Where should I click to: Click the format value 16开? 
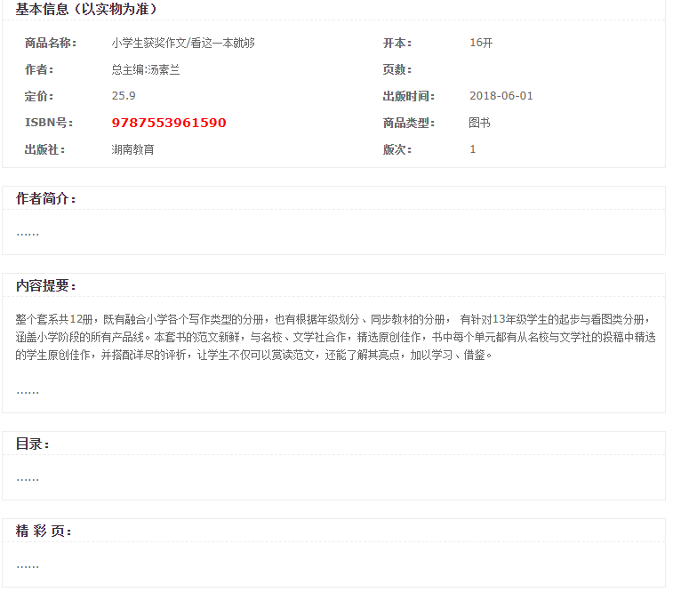point(481,43)
